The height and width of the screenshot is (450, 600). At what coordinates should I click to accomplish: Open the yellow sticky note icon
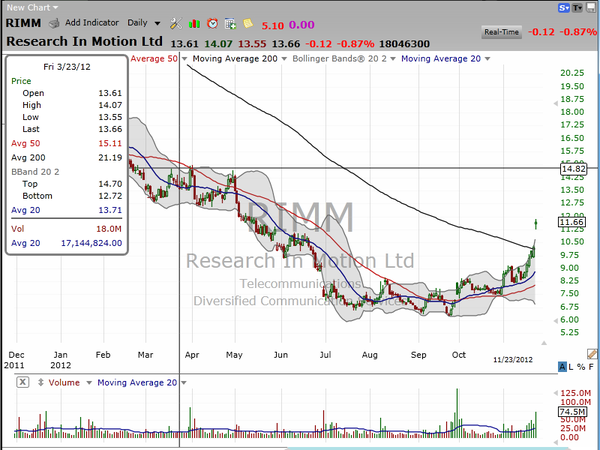[x=248, y=23]
